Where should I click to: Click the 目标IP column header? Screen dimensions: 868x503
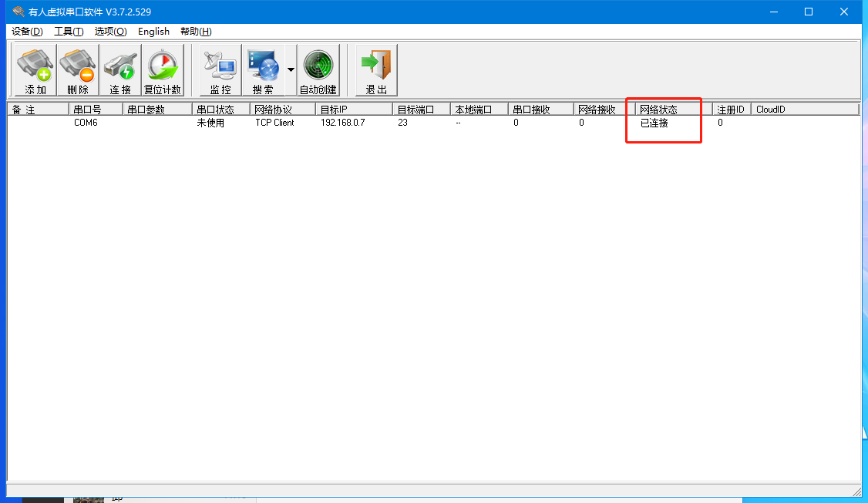353,110
